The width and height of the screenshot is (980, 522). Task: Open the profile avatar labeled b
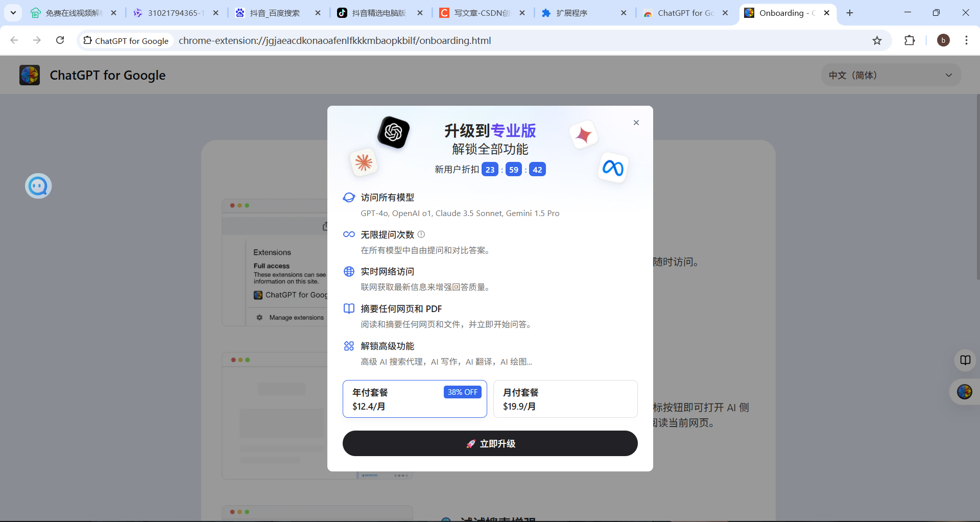[x=943, y=40]
